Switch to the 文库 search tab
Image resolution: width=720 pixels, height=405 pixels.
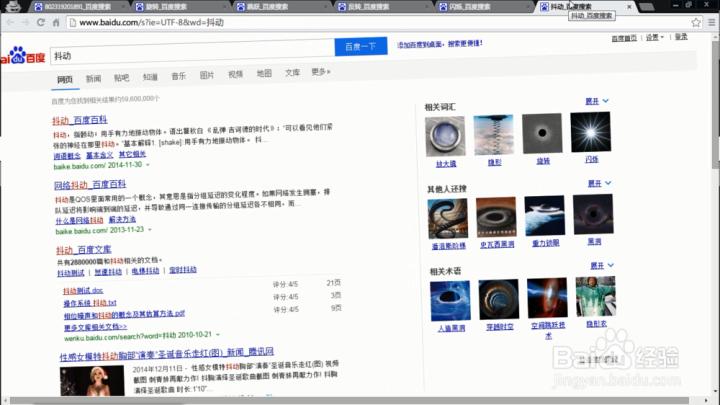pos(292,72)
